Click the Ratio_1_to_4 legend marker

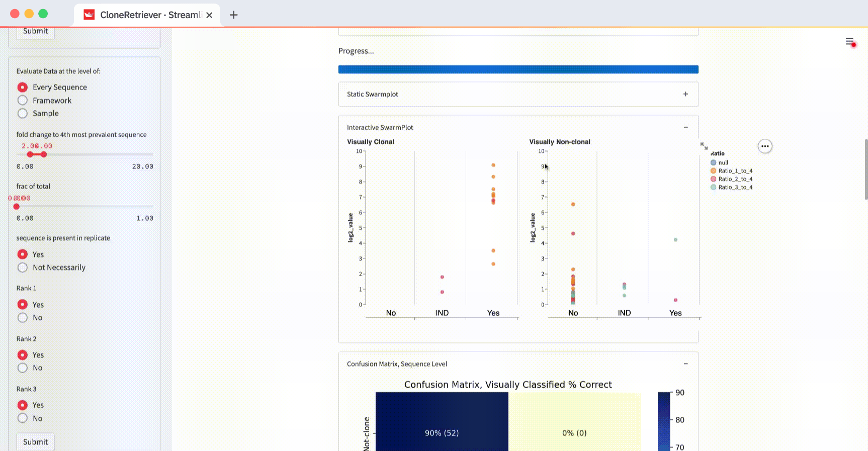pyautogui.click(x=713, y=171)
